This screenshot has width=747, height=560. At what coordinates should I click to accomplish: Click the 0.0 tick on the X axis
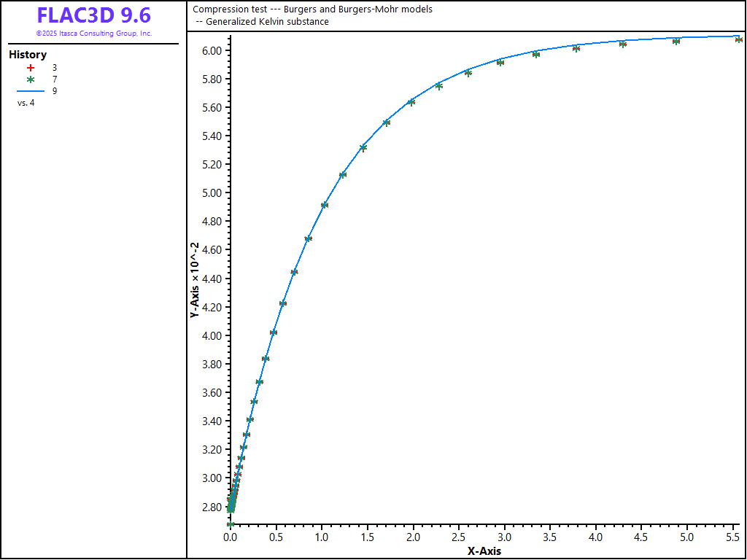[230, 538]
